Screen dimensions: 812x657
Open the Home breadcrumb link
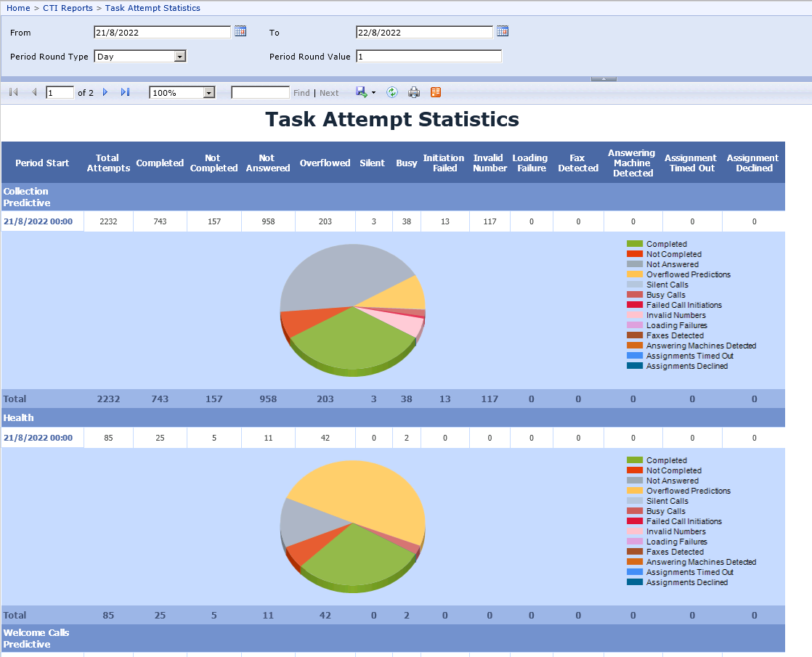17,8
